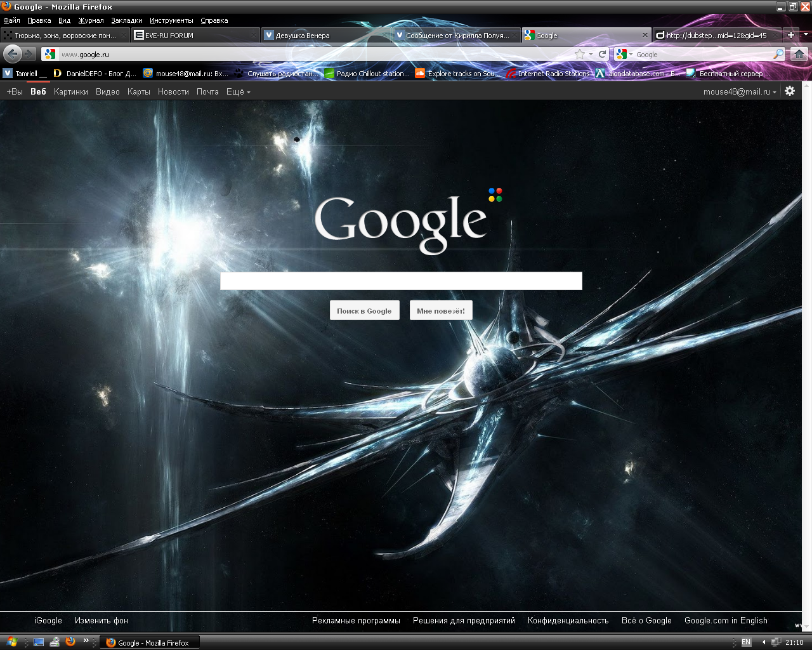The width and height of the screenshot is (812, 650).
Task: Open the search engine selector dropdown
Action: [624, 54]
